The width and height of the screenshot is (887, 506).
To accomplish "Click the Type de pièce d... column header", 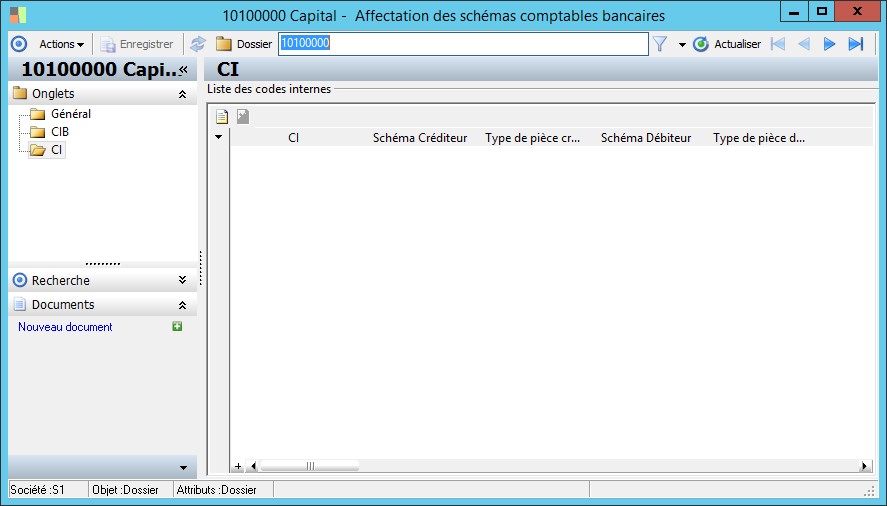I will (x=759, y=138).
